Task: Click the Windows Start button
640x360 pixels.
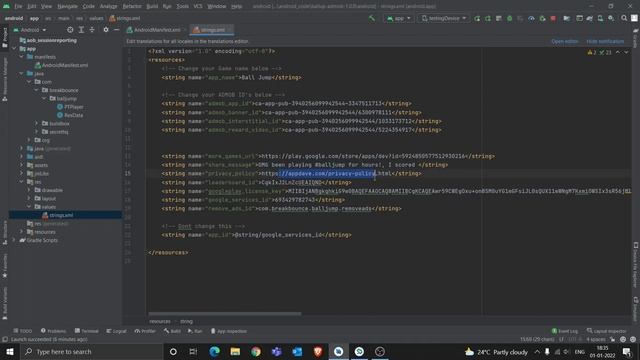Action: pos(10,351)
